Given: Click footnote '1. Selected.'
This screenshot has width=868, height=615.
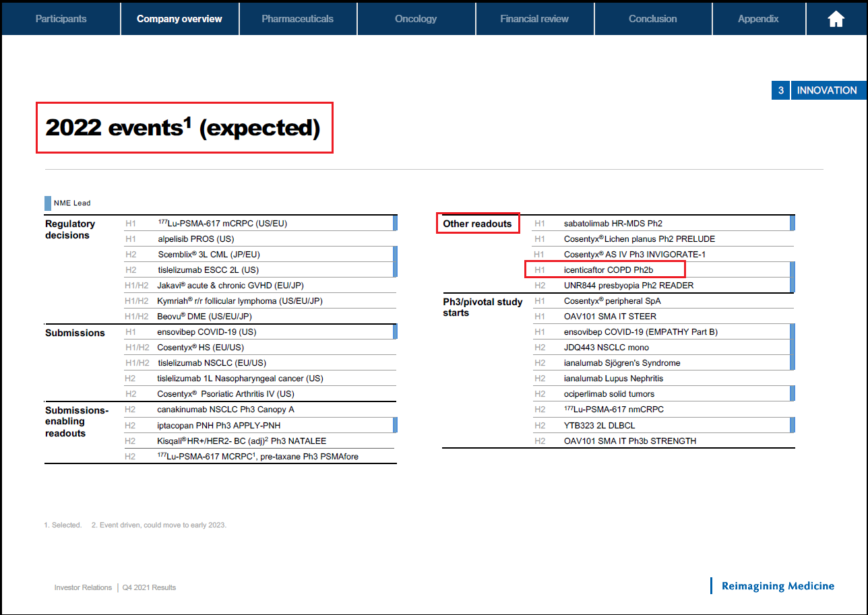Looking at the screenshot, I should [x=63, y=525].
